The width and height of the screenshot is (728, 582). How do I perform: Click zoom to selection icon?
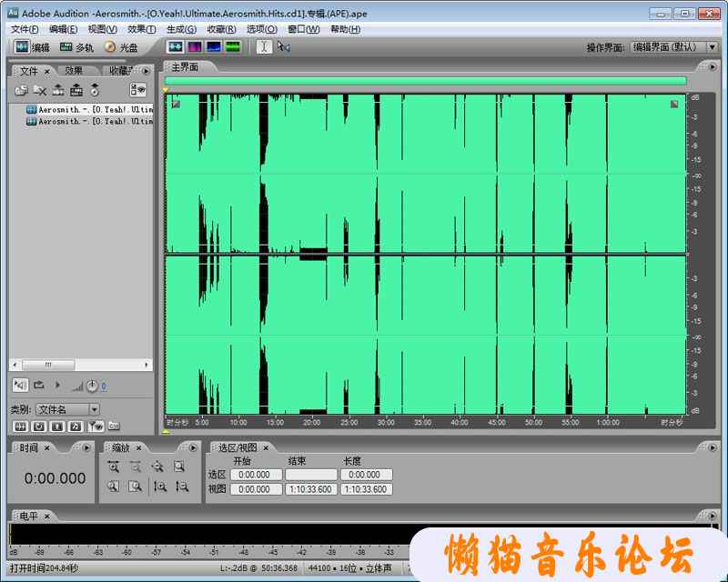click(179, 467)
